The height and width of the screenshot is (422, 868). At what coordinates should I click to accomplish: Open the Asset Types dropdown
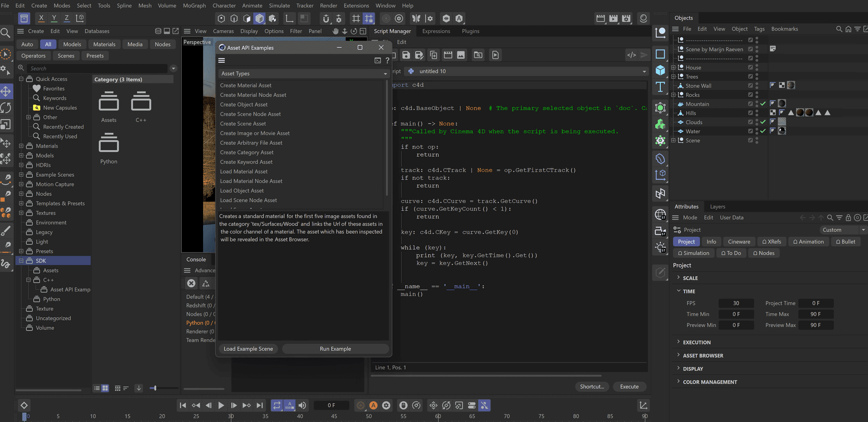(x=303, y=73)
